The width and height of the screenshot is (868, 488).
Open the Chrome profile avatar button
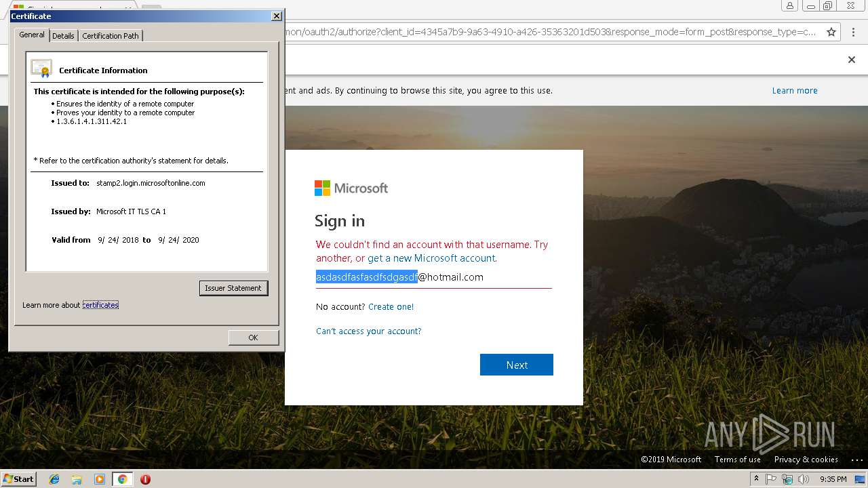click(789, 6)
